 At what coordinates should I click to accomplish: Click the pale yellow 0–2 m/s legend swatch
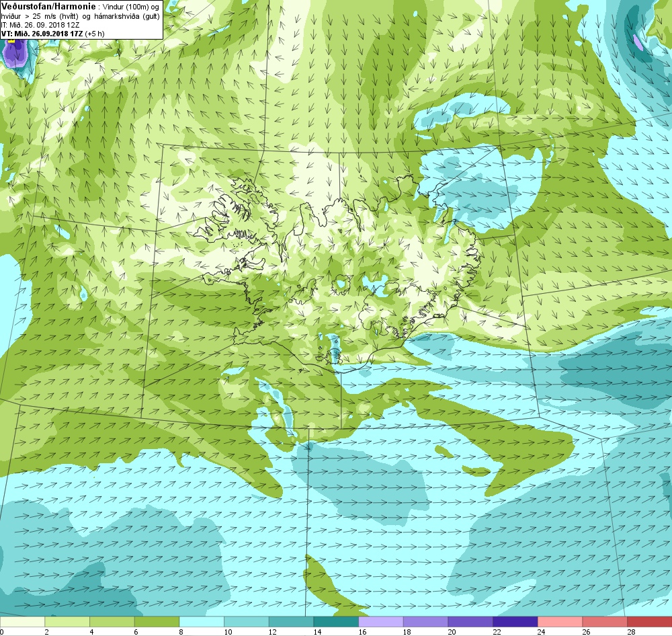click(x=22, y=622)
